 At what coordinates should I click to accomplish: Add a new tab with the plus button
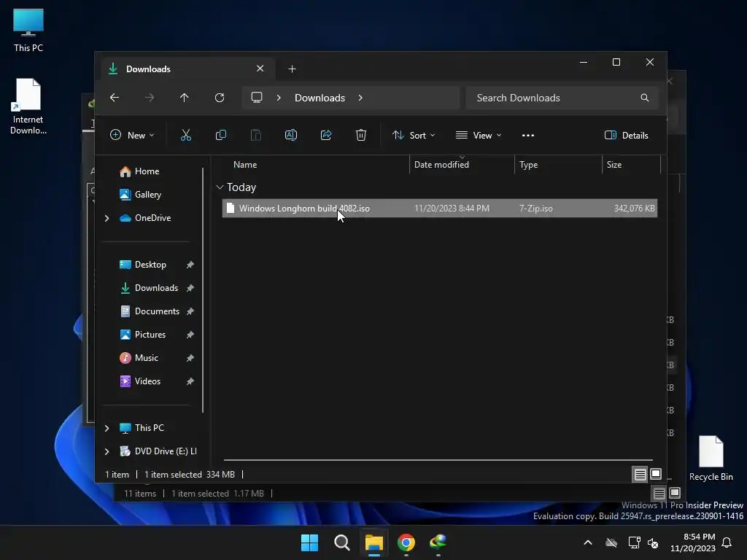coord(292,69)
